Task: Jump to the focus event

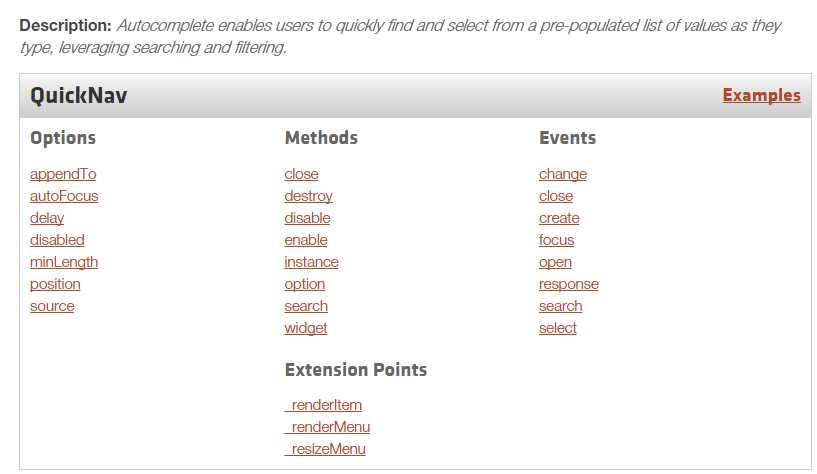Action: click(556, 240)
